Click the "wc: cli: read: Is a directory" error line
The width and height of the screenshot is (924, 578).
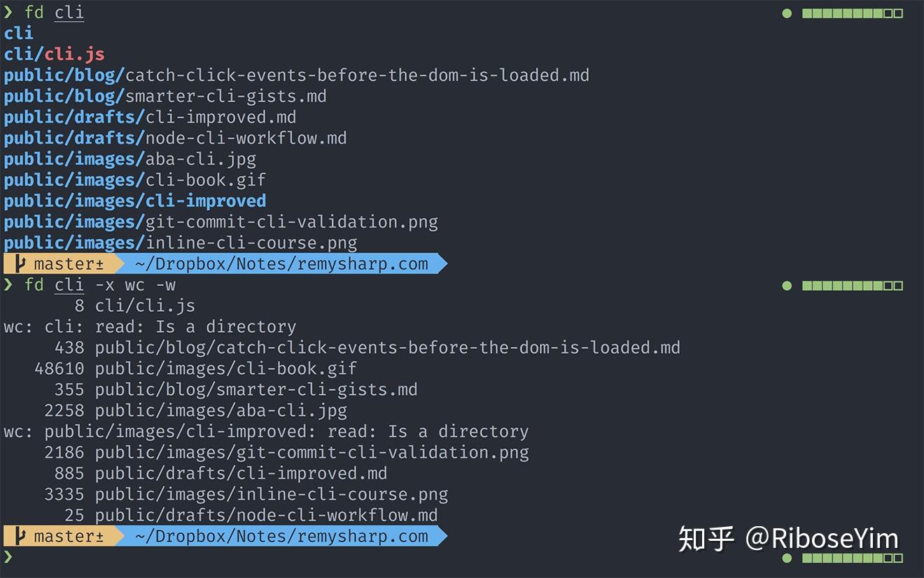click(150, 327)
